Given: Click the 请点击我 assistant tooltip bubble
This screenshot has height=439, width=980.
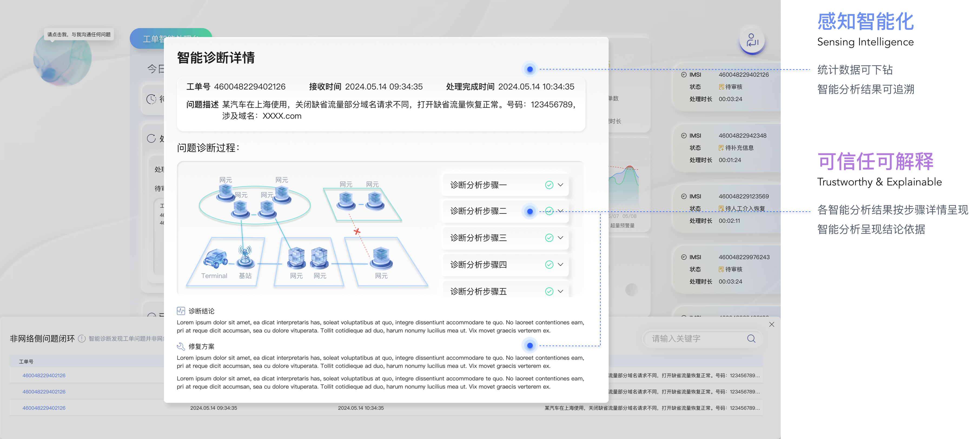Looking at the screenshot, I should 79,34.
